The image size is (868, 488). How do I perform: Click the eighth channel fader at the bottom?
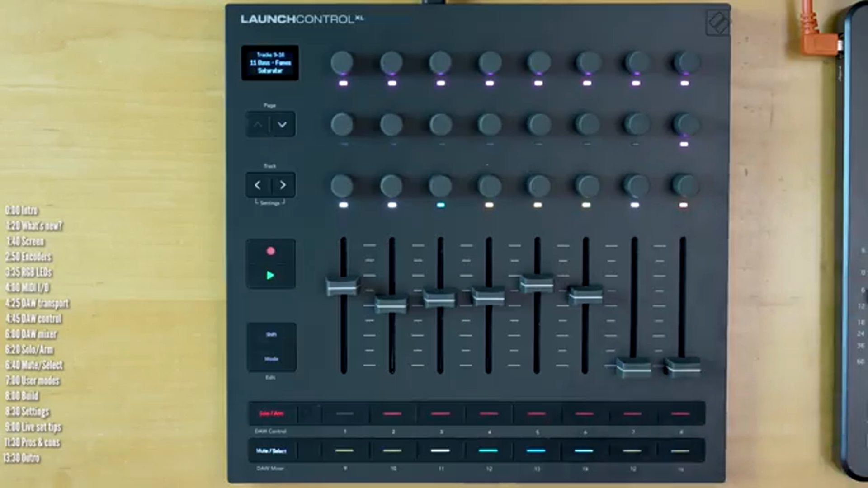pos(683,367)
